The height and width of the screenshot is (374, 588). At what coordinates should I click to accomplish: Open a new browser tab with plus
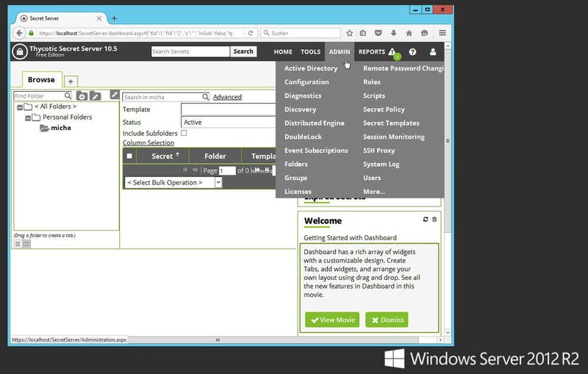tap(115, 18)
